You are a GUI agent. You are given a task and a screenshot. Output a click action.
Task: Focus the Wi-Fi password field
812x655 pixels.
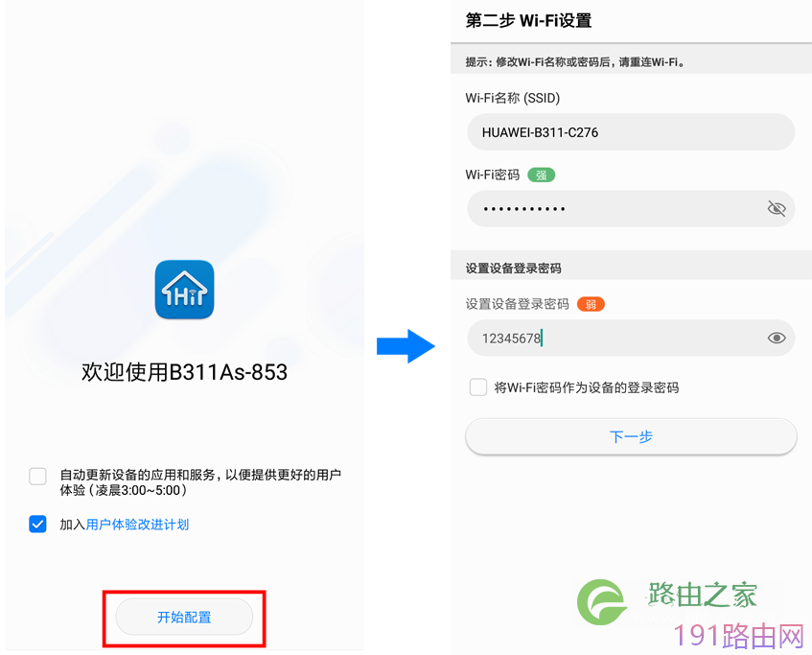[x=631, y=208]
